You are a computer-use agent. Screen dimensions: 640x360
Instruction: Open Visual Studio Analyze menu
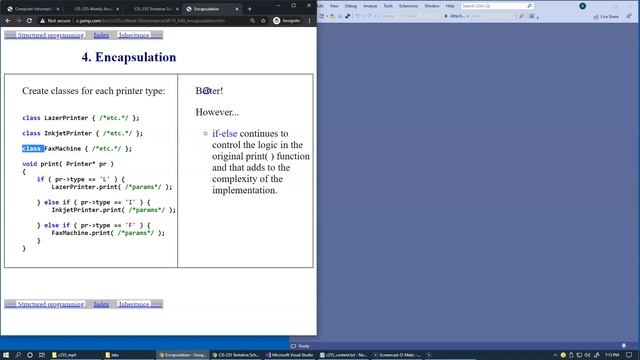pyautogui.click(x=370, y=6)
